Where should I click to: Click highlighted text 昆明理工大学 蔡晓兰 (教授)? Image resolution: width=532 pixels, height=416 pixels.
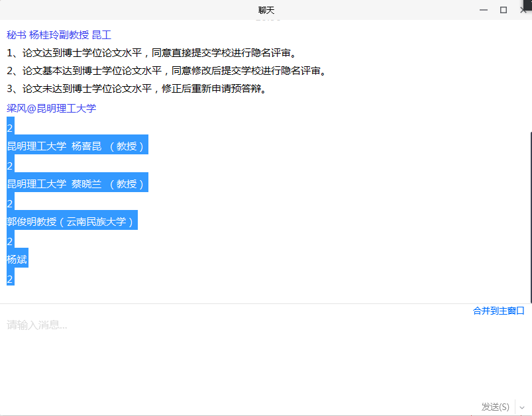click(78, 183)
